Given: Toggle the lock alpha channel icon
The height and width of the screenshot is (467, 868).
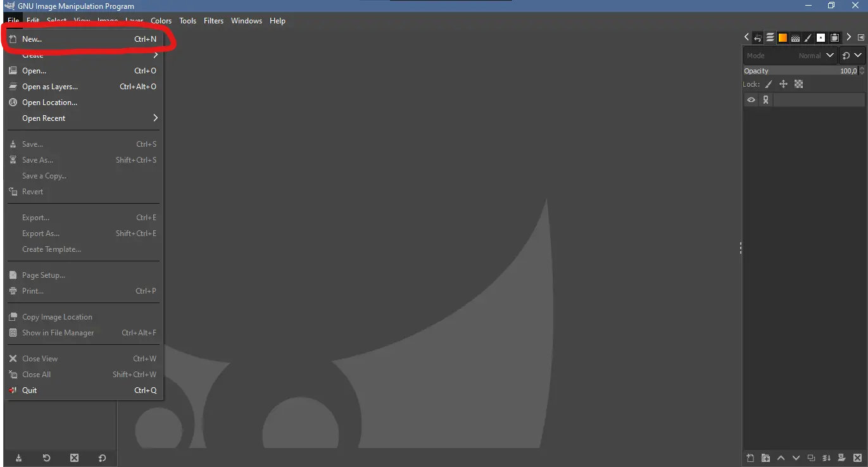Looking at the screenshot, I should point(798,84).
